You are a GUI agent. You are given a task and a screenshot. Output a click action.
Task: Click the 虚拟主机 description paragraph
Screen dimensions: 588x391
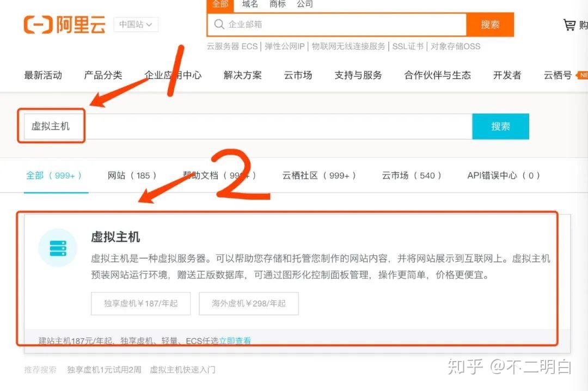320,267
